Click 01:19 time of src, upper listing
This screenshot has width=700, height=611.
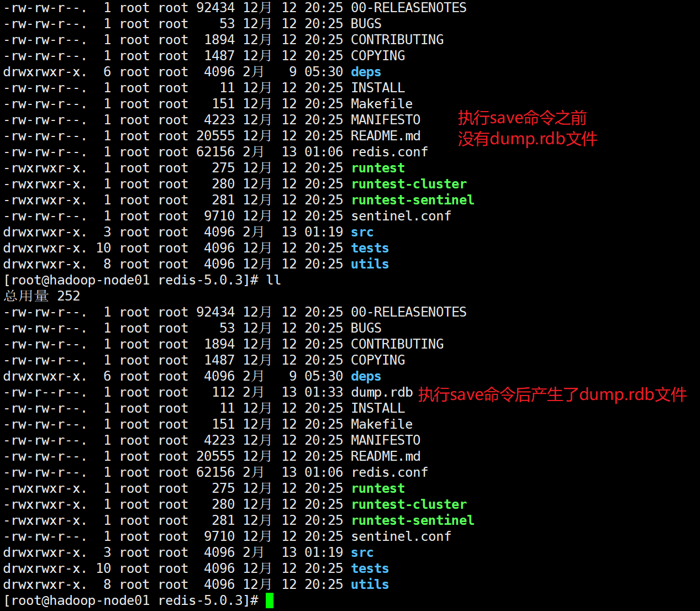pyautogui.click(x=324, y=232)
